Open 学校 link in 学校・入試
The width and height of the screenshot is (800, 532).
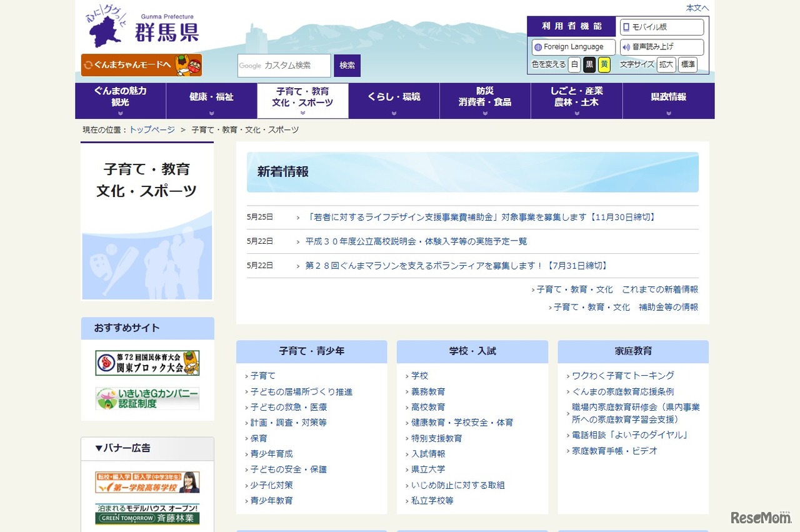(x=420, y=376)
